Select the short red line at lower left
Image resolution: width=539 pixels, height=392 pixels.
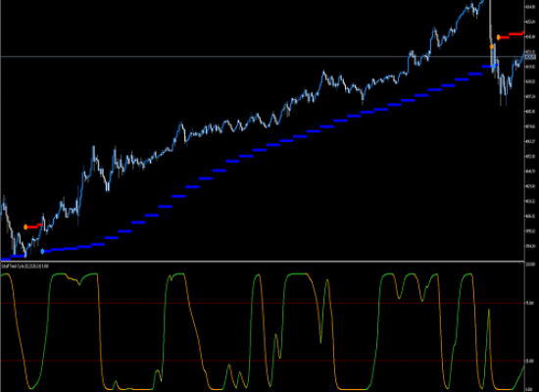point(34,226)
